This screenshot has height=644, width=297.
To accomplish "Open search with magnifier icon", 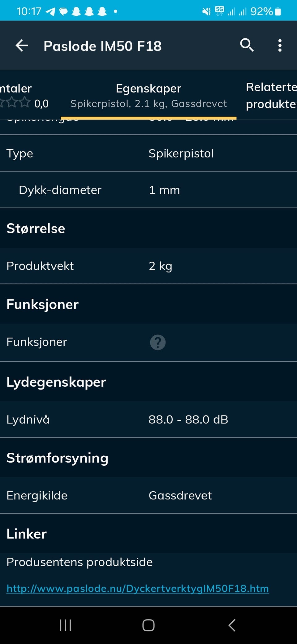I will (x=247, y=46).
